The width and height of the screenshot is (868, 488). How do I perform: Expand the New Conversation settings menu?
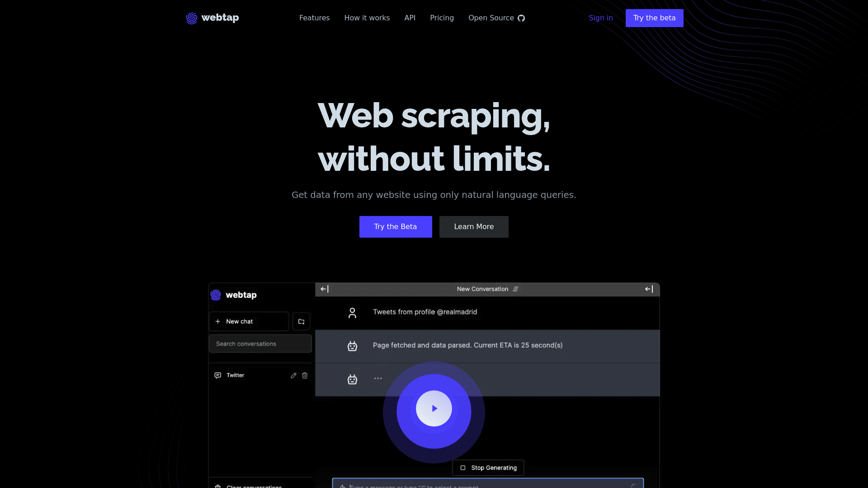point(516,289)
